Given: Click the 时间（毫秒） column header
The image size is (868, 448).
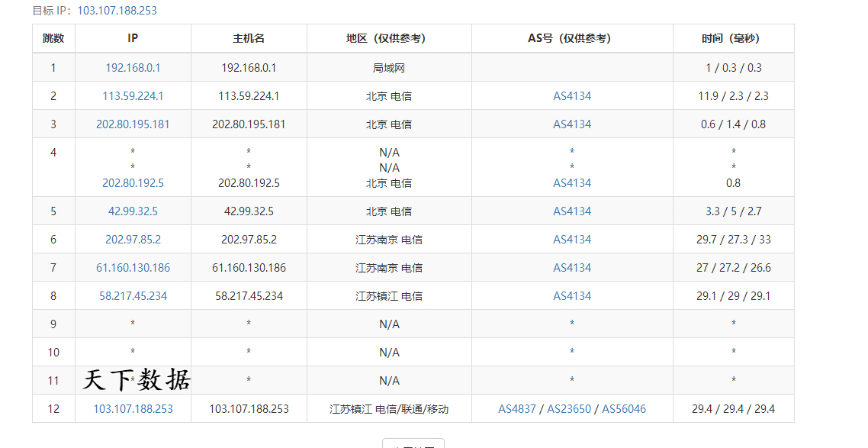Looking at the screenshot, I should 733,38.
